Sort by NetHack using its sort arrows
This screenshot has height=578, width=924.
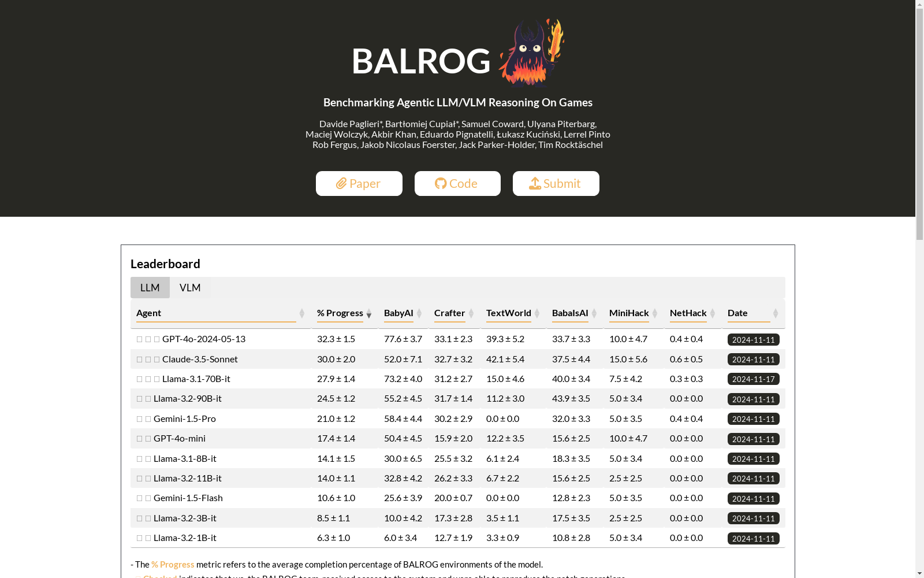pyautogui.click(x=713, y=313)
